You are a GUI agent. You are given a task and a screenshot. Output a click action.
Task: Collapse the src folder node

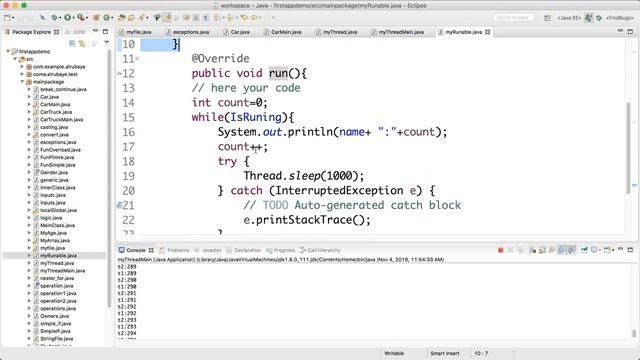[x=15, y=59]
